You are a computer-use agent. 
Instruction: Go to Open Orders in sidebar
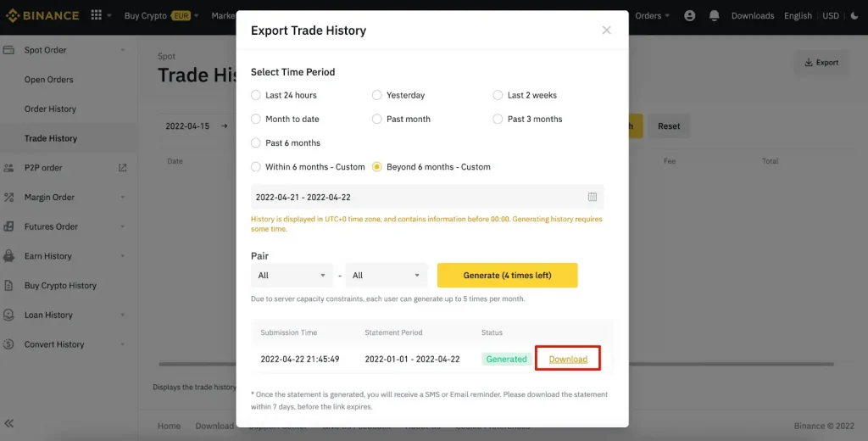tap(48, 80)
